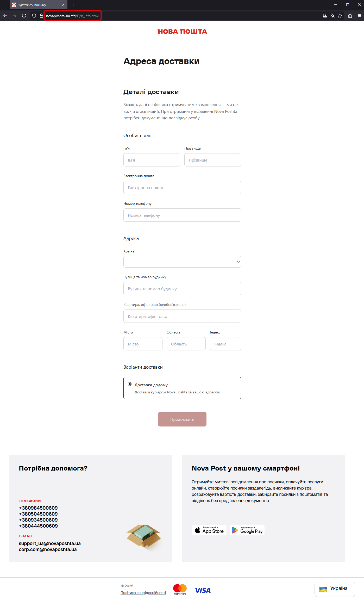Viewport: 364px width, 600px height.
Task: Click the App Store download badge
Action: pos(209,530)
